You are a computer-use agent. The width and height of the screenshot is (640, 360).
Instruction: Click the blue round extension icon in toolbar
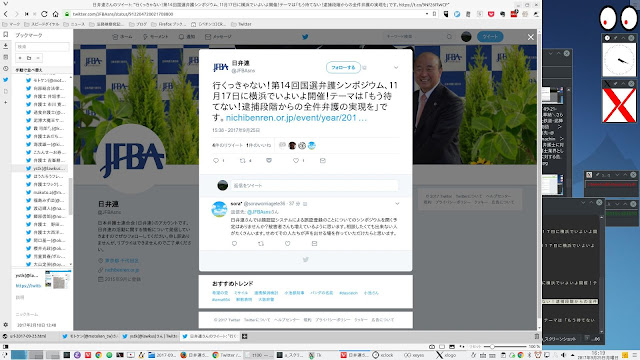coord(457,14)
